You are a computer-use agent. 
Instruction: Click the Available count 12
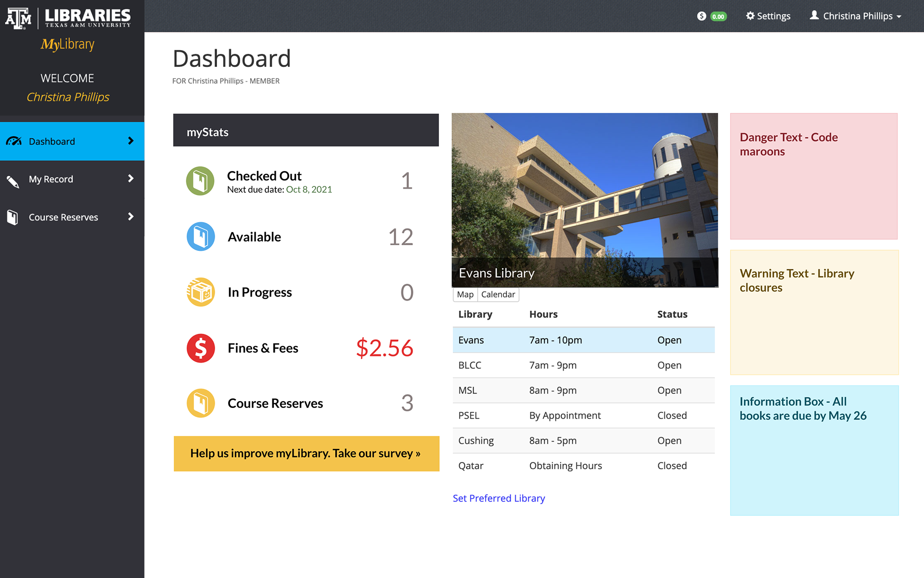[x=401, y=237]
